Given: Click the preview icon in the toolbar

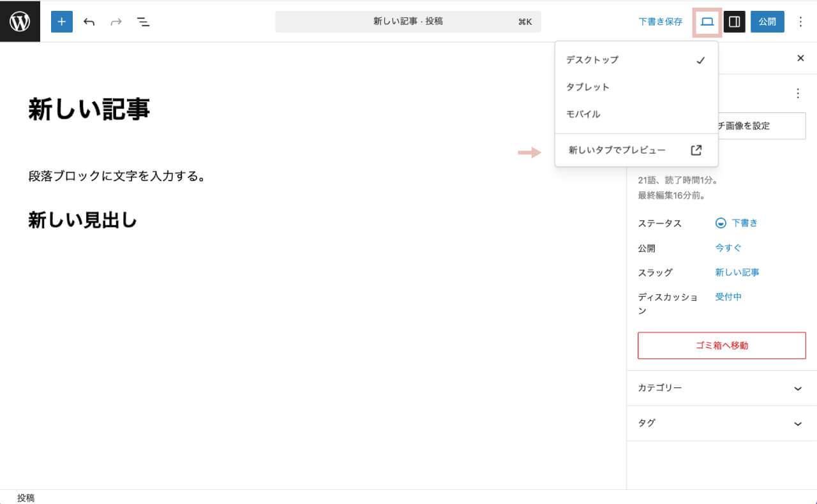Looking at the screenshot, I should pyautogui.click(x=707, y=21).
